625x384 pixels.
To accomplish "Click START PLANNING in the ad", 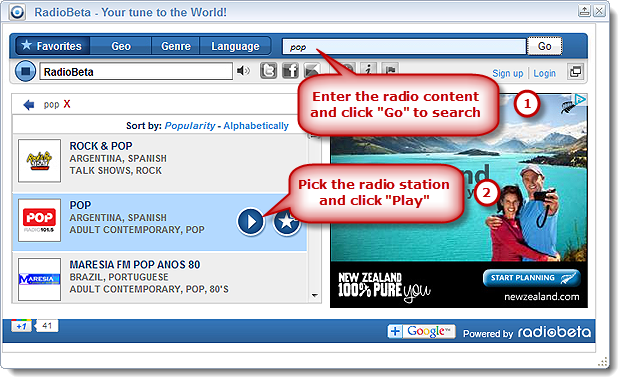I will click(x=531, y=278).
